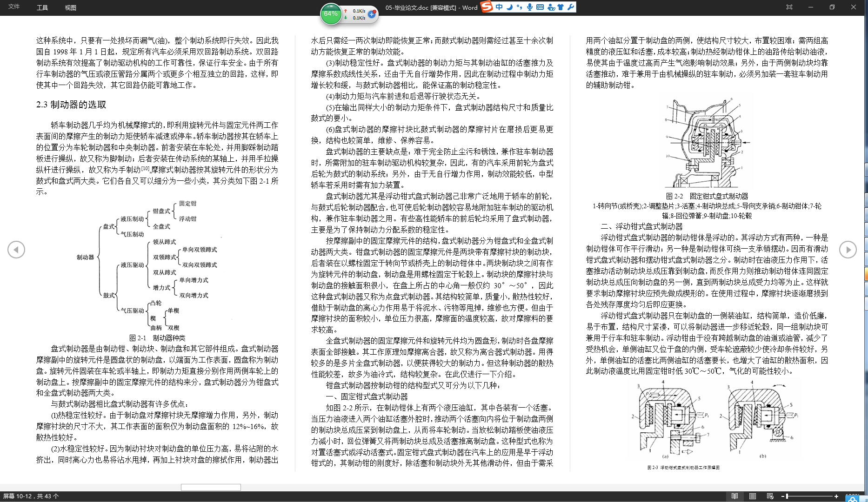Click the heading 2.3 制动器的选取
Viewport: 868px width, 502px height.
pyautogui.click(x=71, y=105)
